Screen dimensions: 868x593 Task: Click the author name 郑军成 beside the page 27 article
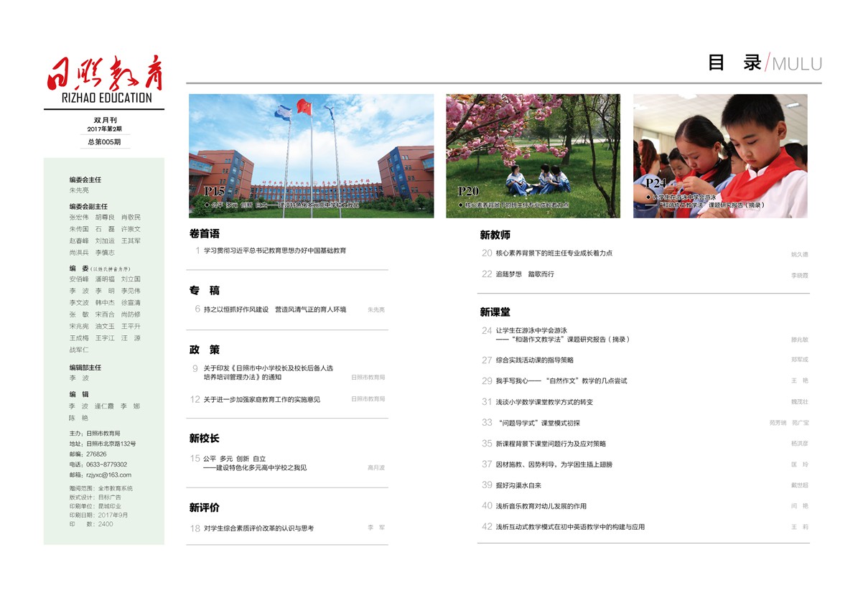(800, 360)
